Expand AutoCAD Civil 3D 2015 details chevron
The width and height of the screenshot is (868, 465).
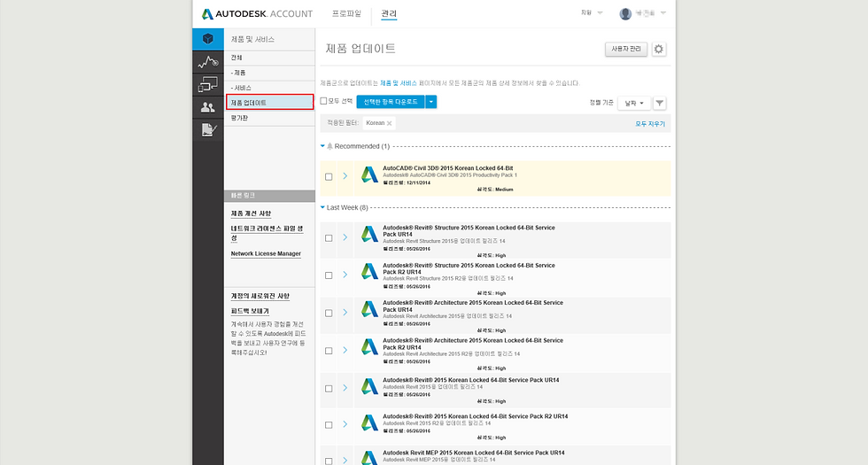(x=345, y=175)
